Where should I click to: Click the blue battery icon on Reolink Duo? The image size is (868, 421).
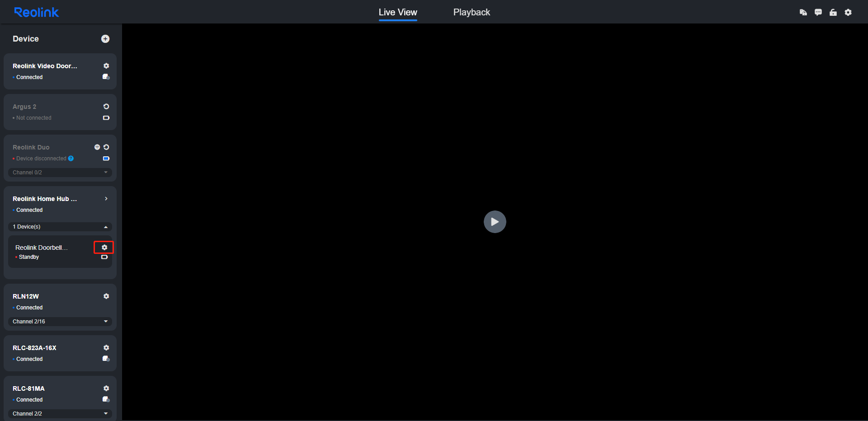[106, 159]
